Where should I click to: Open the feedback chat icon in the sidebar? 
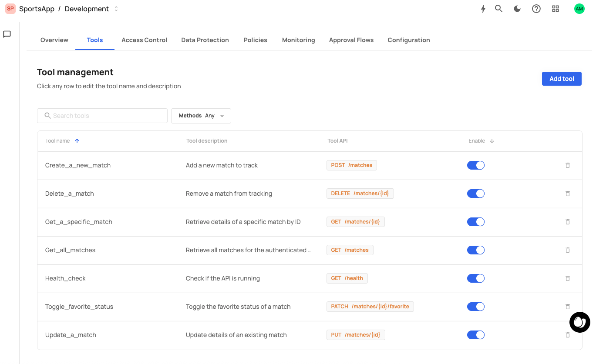pyautogui.click(x=7, y=34)
